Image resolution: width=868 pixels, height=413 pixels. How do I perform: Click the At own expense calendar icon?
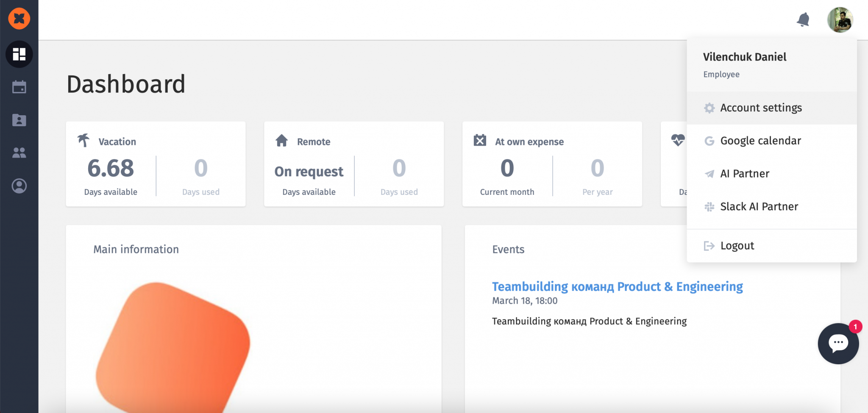(480, 140)
